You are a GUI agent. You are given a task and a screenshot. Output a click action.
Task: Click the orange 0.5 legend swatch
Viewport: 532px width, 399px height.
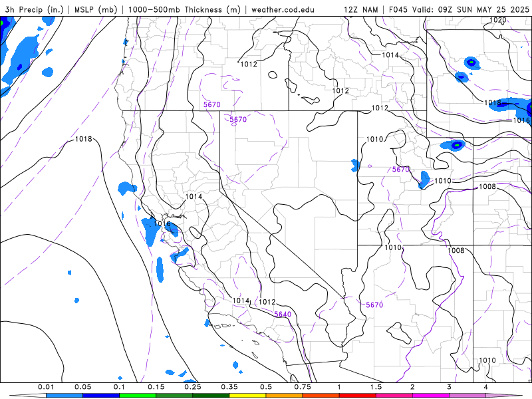pyautogui.click(x=285, y=396)
